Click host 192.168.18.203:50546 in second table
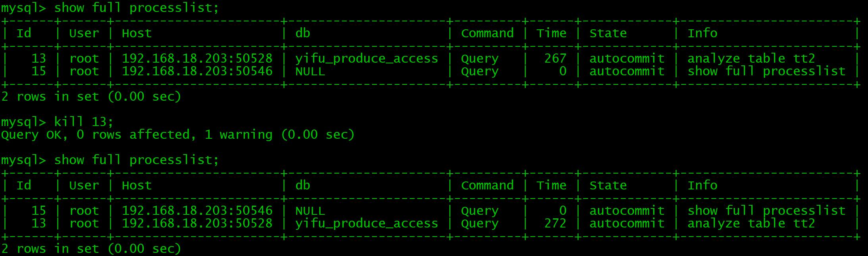 [197, 211]
